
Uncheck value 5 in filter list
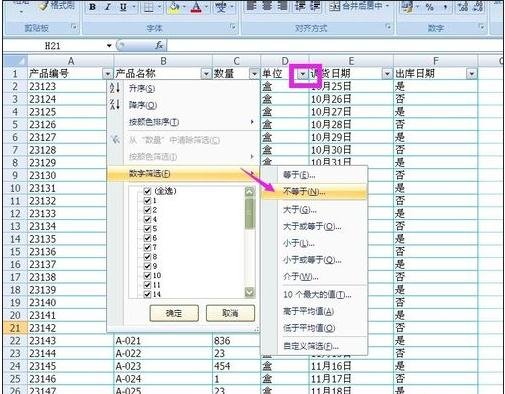click(x=147, y=228)
